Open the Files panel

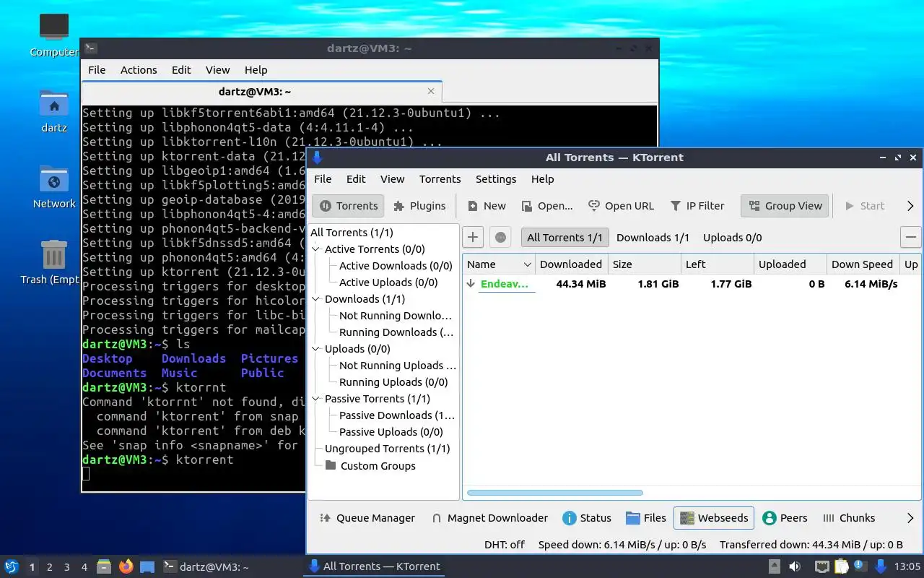[x=646, y=518]
